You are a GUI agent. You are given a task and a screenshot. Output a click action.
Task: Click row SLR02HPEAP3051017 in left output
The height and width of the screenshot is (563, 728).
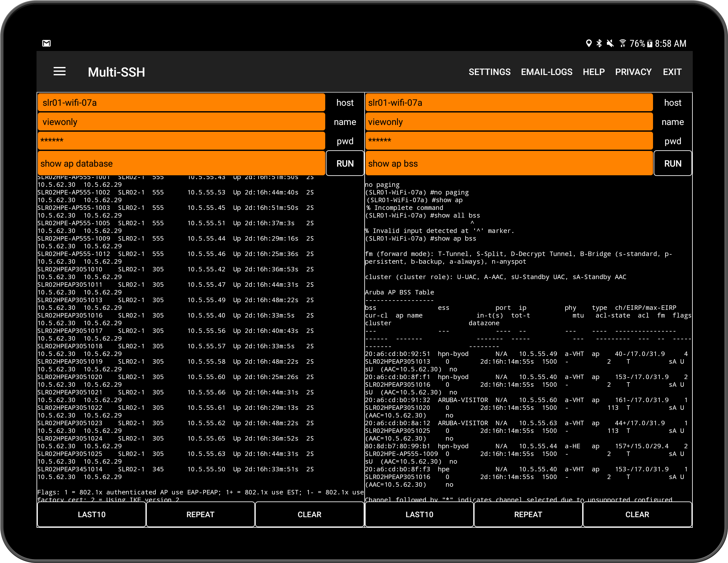click(175, 331)
